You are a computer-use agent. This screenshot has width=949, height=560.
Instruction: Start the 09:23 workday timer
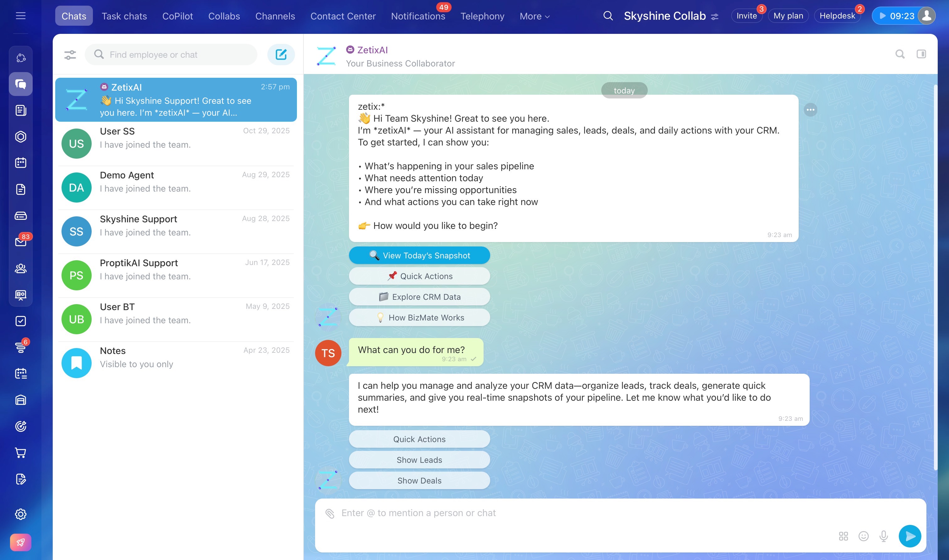pos(897,16)
